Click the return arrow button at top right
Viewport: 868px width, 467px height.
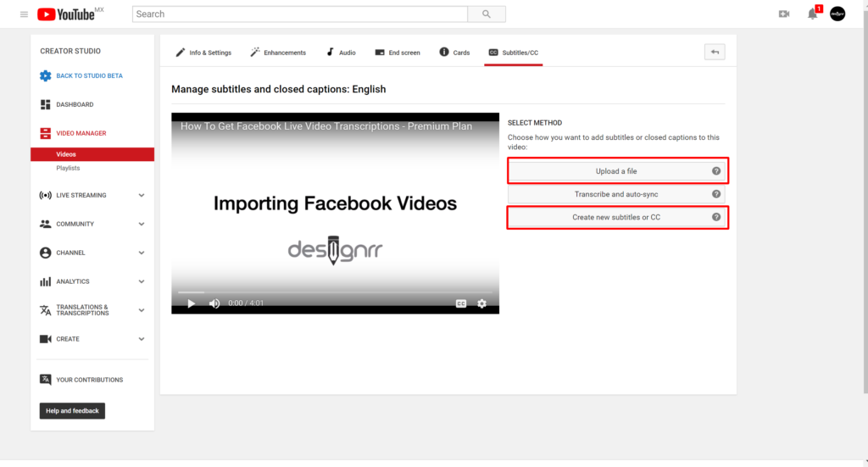click(715, 52)
